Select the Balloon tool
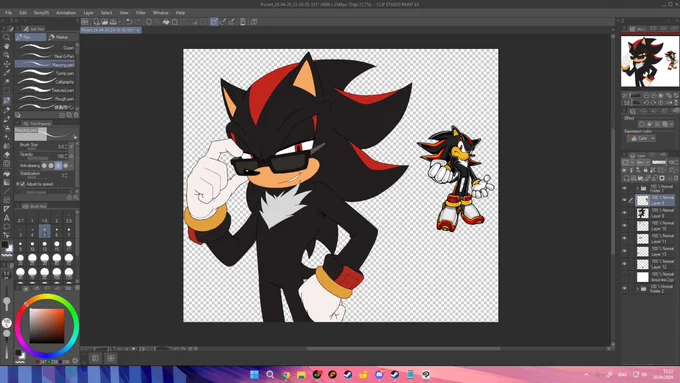The height and width of the screenshot is (383, 680). click(7, 226)
